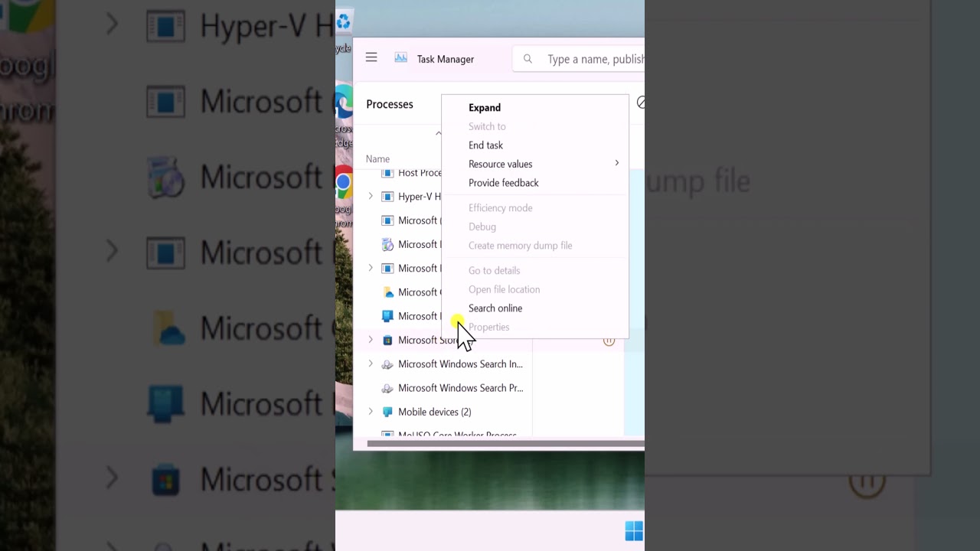Choose Search online in the context menu

pyautogui.click(x=495, y=308)
